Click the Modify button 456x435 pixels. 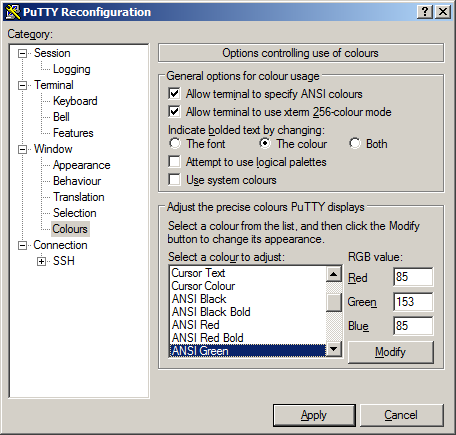391,352
